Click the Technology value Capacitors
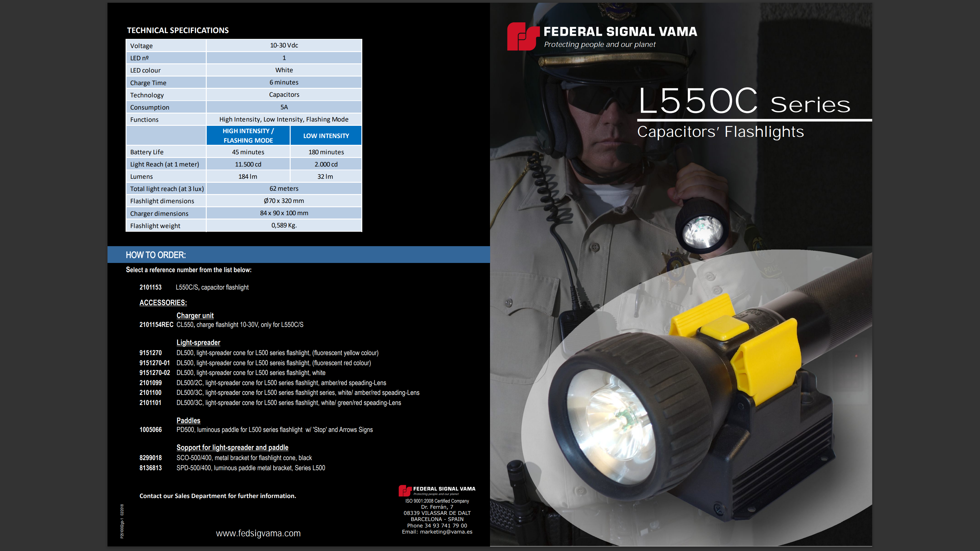980x551 pixels. (x=284, y=94)
